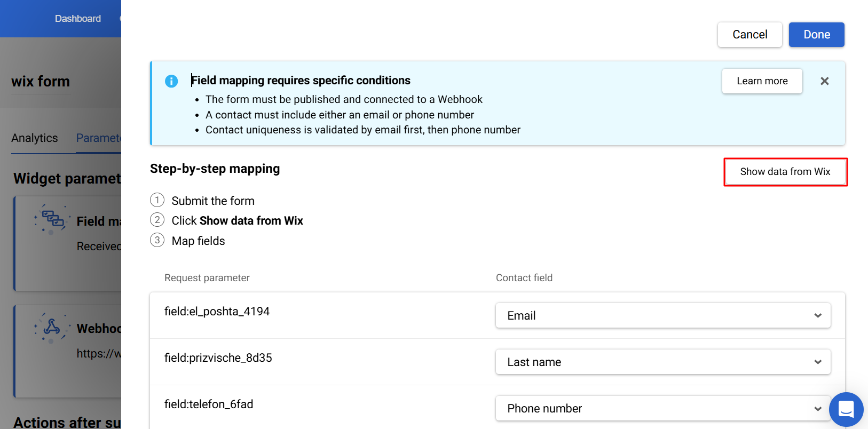Click the field:prizvische_8d35 request parameter

218,358
